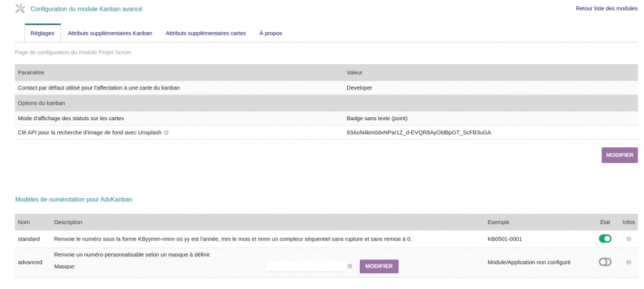
Task: Click the wrench tools icon beside page title
Action: point(20,9)
